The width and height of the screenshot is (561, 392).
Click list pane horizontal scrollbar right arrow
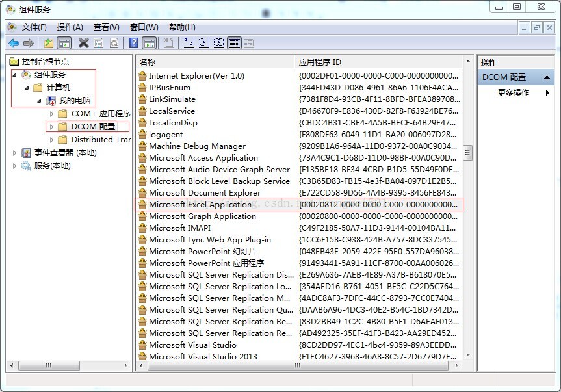pyautogui.click(x=456, y=365)
